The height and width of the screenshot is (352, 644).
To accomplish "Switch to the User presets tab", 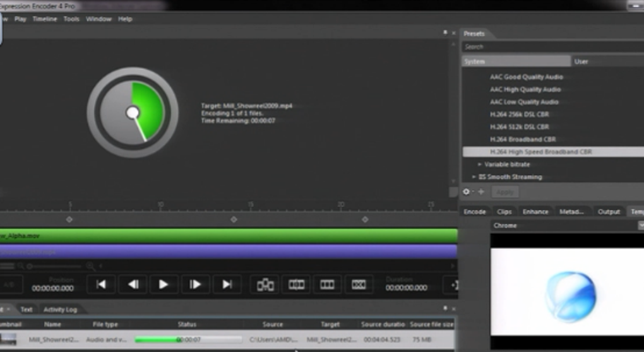I will point(608,62).
